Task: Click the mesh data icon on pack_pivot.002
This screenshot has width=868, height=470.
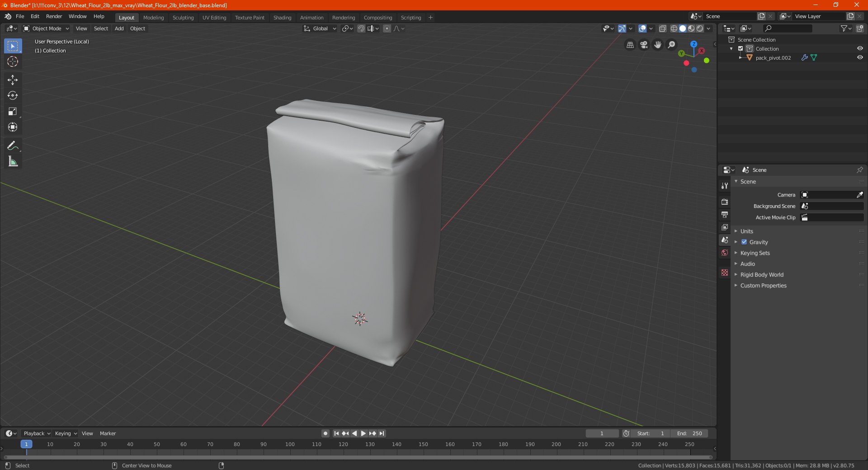Action: click(x=814, y=57)
